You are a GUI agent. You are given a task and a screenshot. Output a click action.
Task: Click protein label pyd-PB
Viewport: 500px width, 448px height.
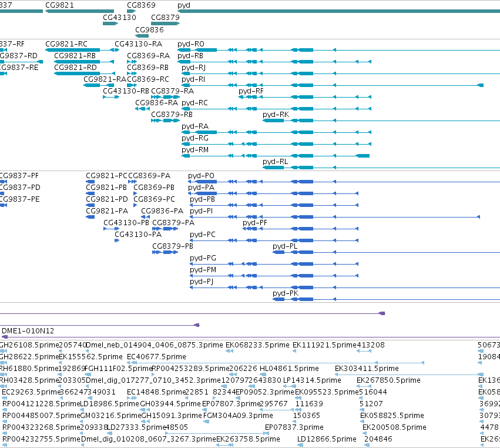click(x=203, y=199)
